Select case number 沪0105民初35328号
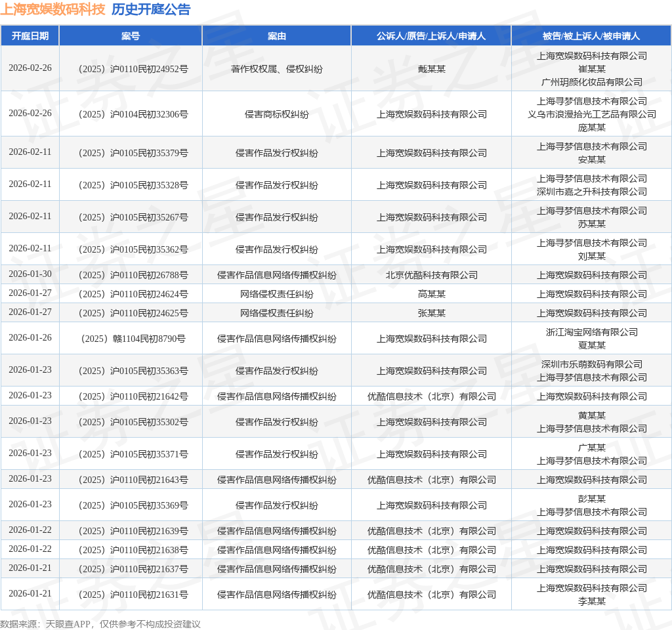The width and height of the screenshot is (672, 630). (x=149, y=185)
